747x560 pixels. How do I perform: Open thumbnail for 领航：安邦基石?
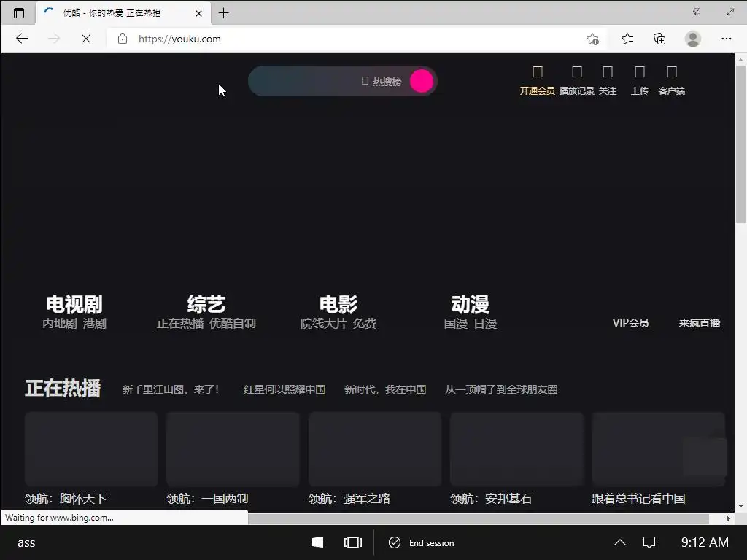click(x=517, y=449)
